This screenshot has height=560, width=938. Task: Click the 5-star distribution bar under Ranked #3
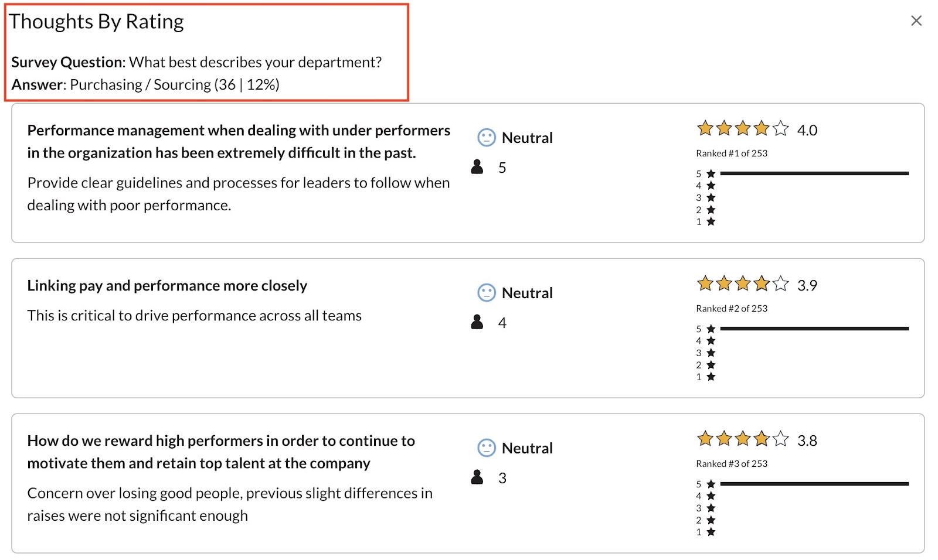click(x=814, y=484)
